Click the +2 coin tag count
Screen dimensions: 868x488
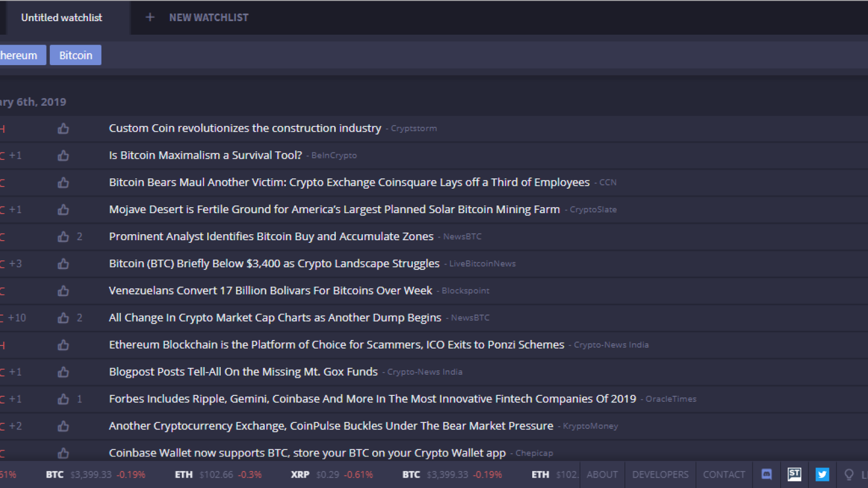pos(15,427)
